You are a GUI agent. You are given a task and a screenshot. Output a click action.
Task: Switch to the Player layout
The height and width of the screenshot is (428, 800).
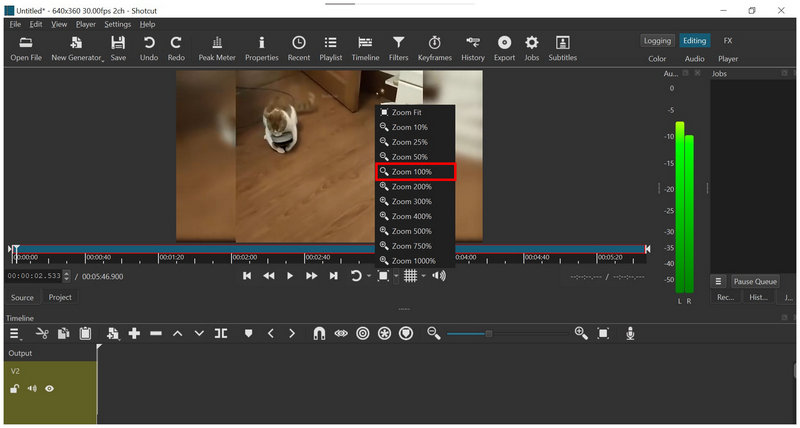tap(728, 59)
